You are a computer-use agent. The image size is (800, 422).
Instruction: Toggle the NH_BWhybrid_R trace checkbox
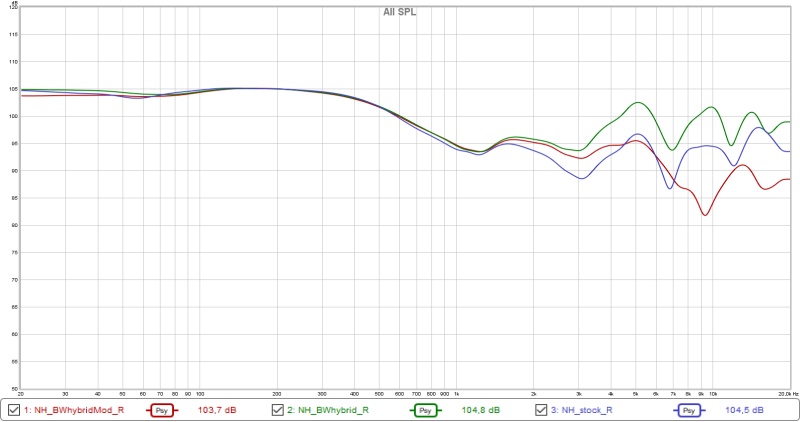tap(279, 410)
